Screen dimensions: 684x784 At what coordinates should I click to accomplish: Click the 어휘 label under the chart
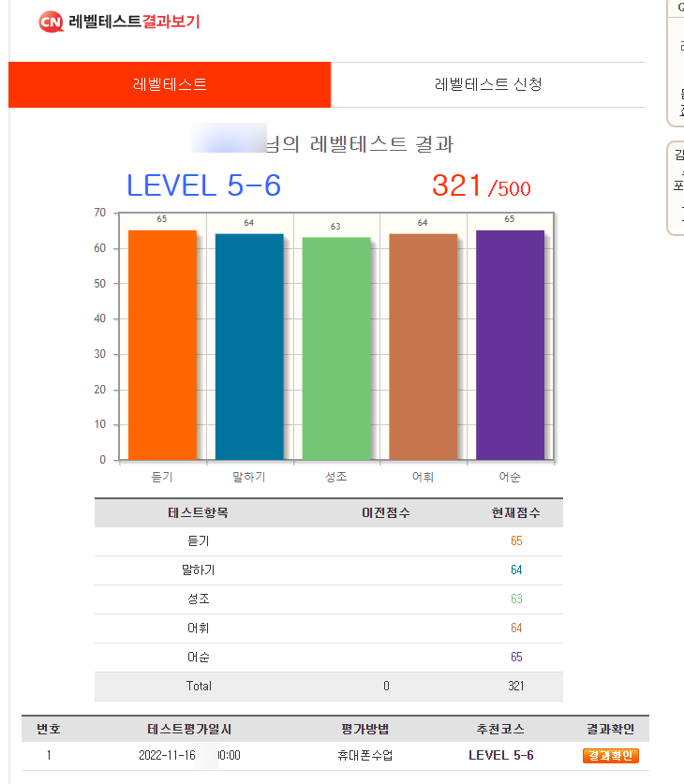pos(423,478)
